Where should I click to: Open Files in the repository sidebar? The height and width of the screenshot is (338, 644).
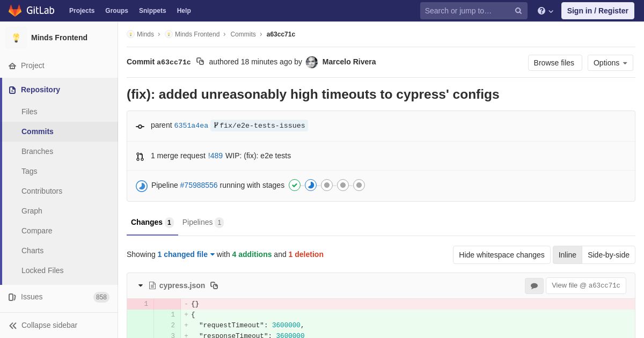[59, 112]
